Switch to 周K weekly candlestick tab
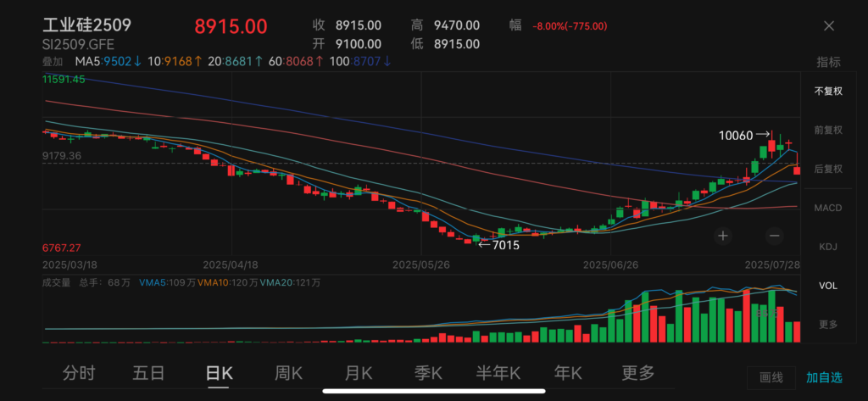 coord(288,373)
